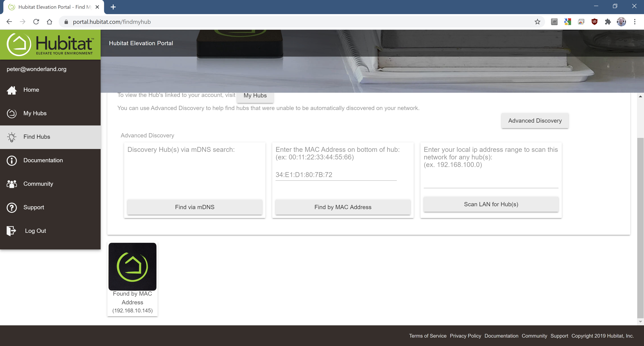Viewport: 644px width, 346px height.
Task: Click the Documentation info icon
Action: 12,160
